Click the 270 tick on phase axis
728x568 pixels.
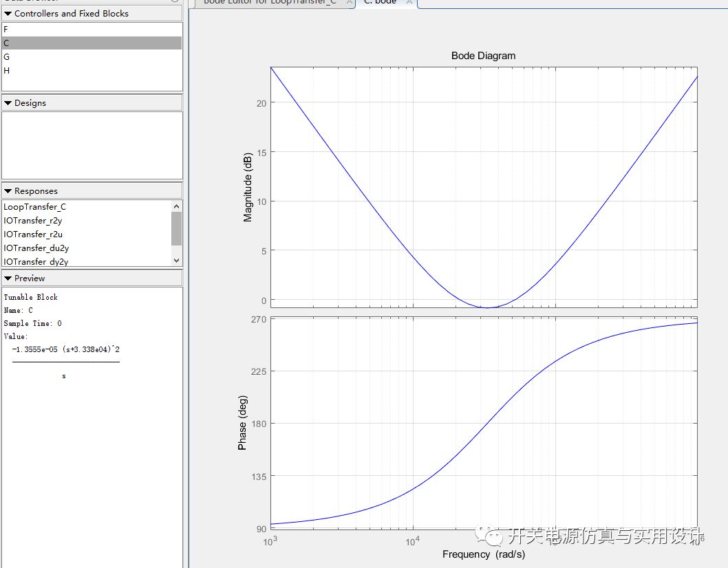pyautogui.click(x=259, y=319)
